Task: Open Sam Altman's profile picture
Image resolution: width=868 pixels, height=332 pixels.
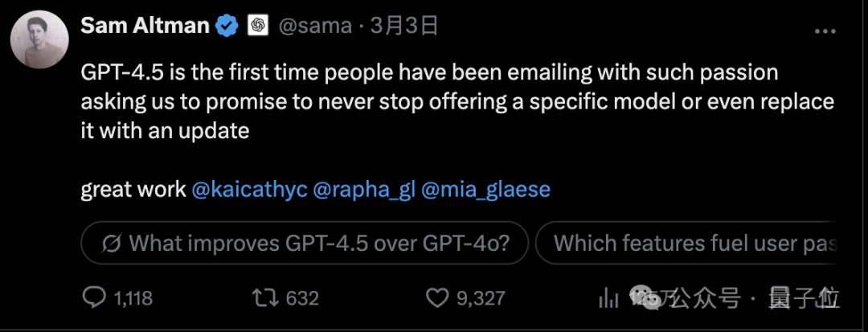Action: click(39, 40)
